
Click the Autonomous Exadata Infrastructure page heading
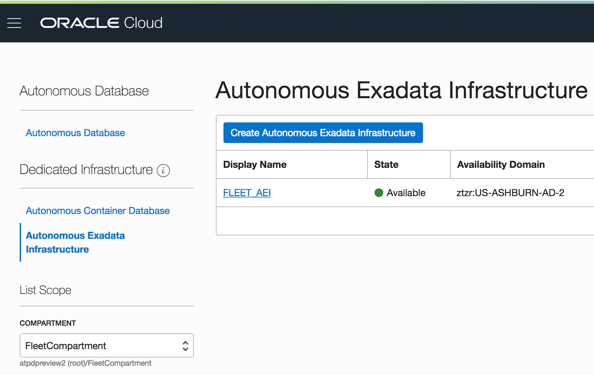402,91
